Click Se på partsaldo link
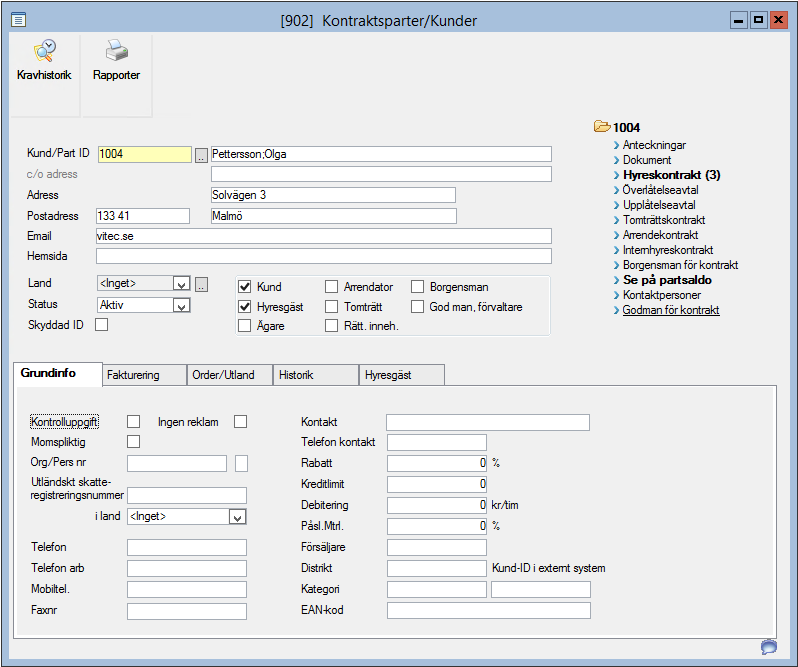The height and width of the screenshot is (667, 798). point(667,280)
